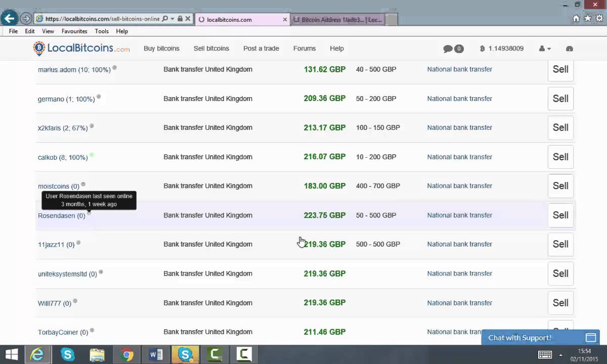Open the dashboard gauge icon
Screen dimensions: 607x364
coord(570,49)
